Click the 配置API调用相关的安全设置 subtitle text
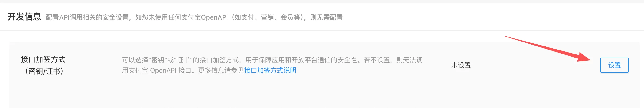644x108 pixels. coord(87,17)
